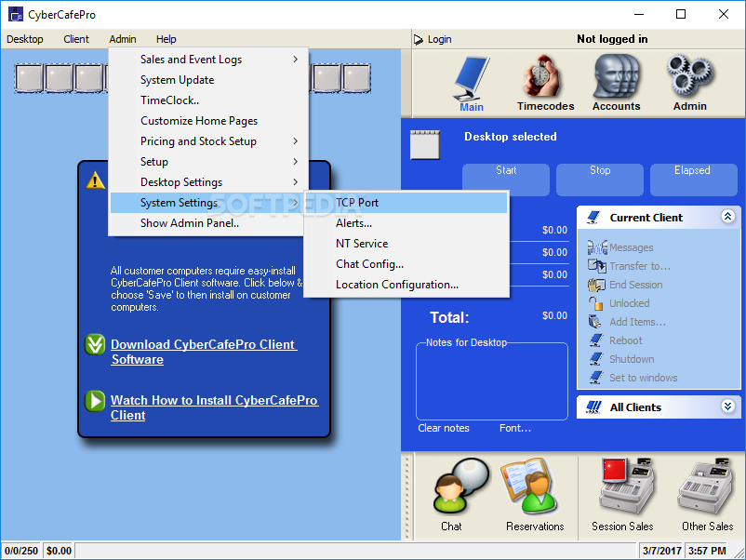The image size is (746, 560).
Task: Select TCP Port in submenu
Action: [x=406, y=203]
